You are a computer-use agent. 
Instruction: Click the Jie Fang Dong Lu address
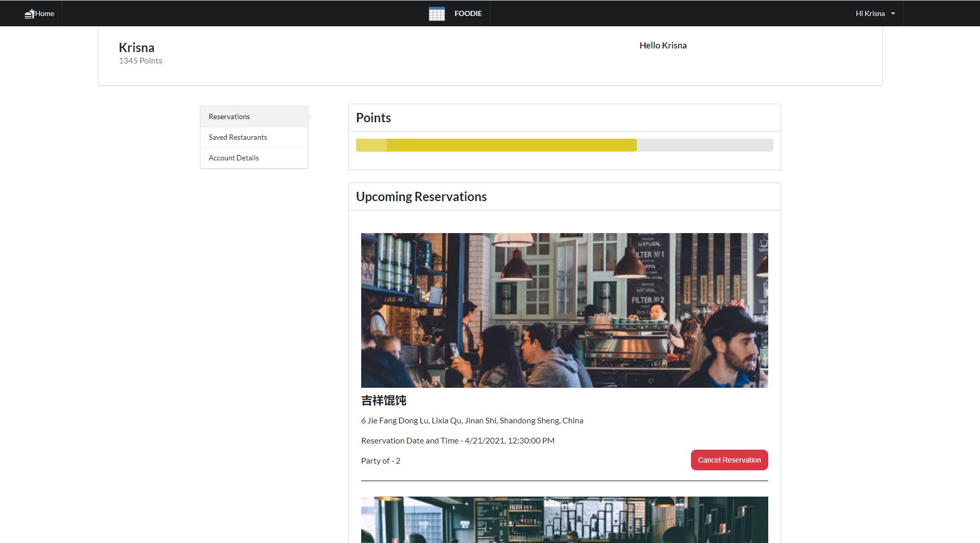click(x=472, y=421)
